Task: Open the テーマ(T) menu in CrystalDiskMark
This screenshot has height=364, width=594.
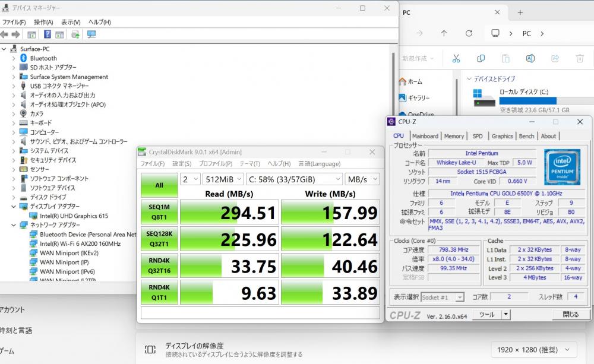Action: coord(249,164)
